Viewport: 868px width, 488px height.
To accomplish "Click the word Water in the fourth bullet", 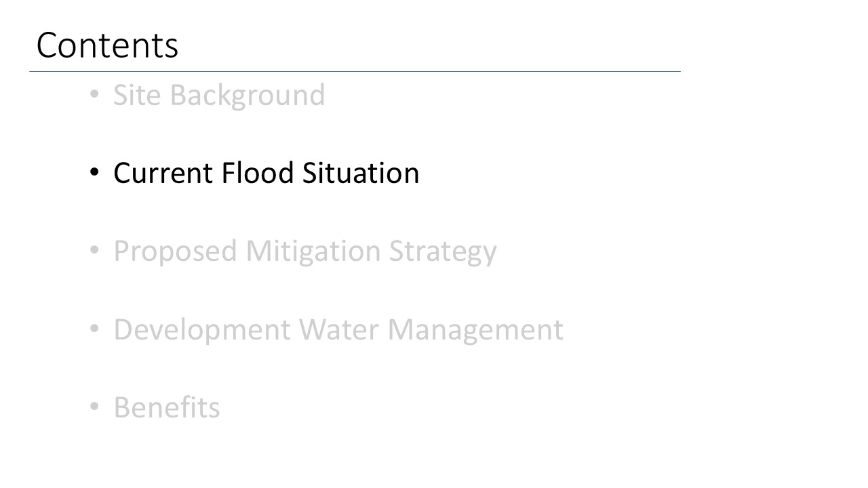I will (341, 329).
